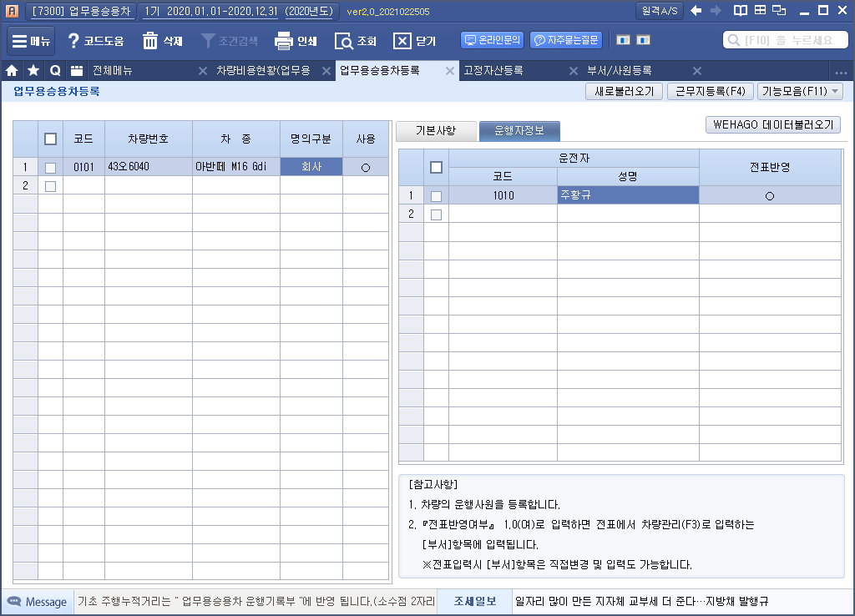Viewport: 855px width, 616px height.
Task: Click 사용 circle for vehicle 0101
Action: pos(366,168)
